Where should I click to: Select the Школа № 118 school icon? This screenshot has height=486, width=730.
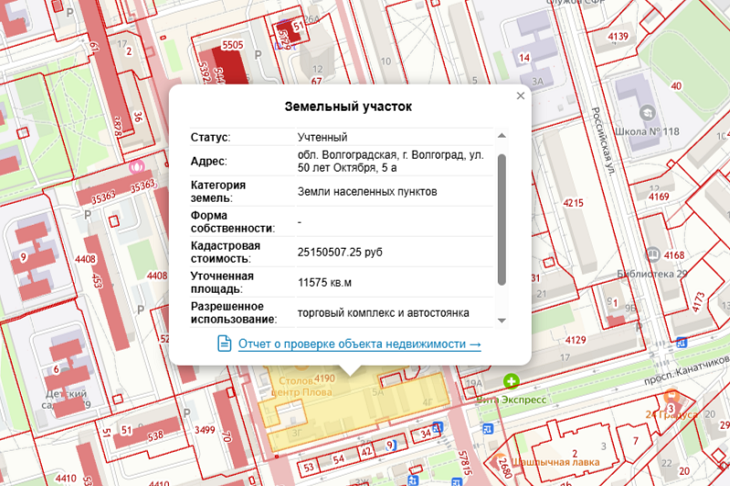pos(647,113)
